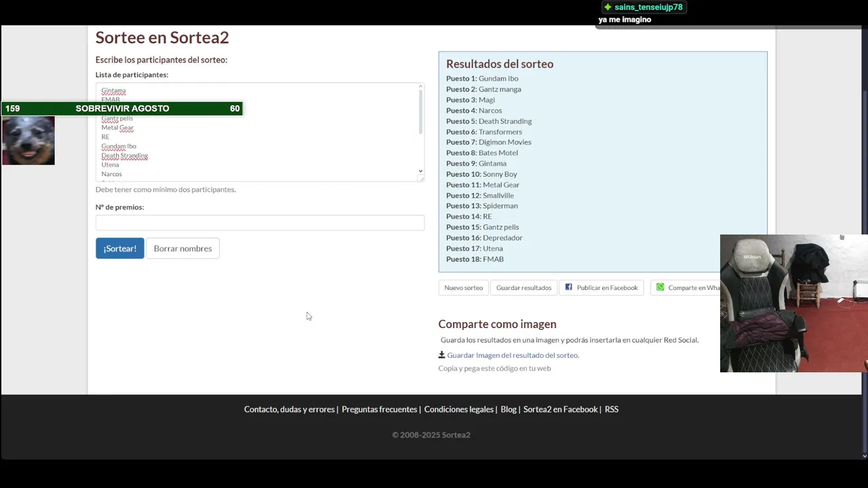This screenshot has height=488, width=868.
Task: Click the webcam overlay video
Action: pyautogui.click(x=794, y=303)
